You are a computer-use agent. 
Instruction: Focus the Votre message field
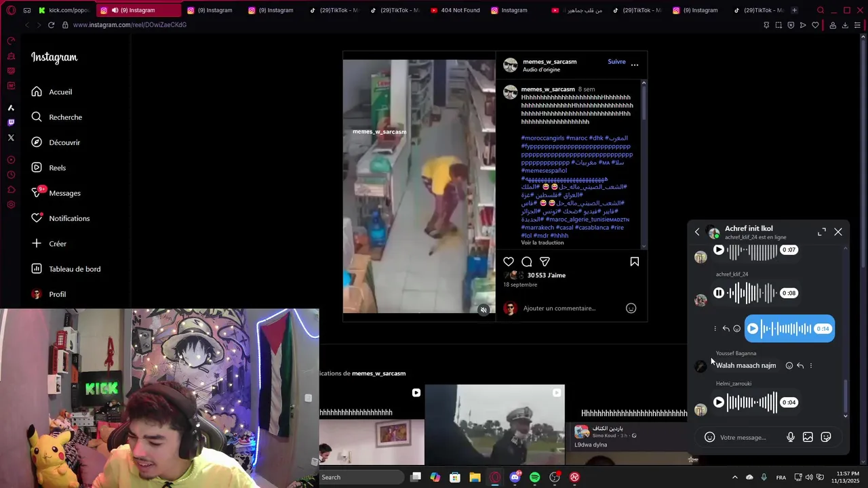[749, 438]
